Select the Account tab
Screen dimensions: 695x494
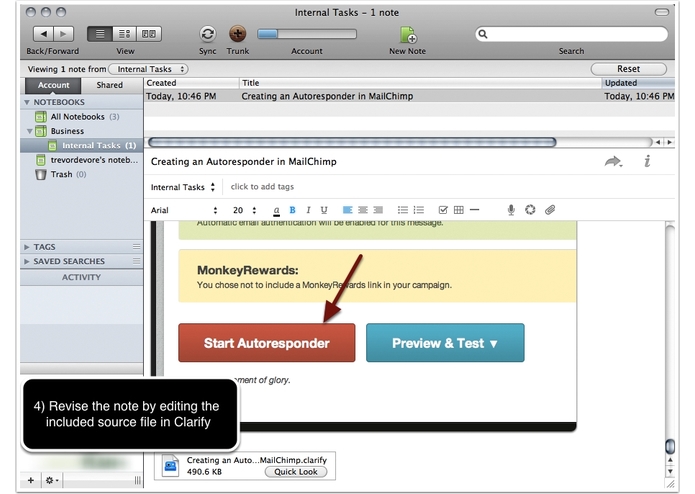pos(53,85)
